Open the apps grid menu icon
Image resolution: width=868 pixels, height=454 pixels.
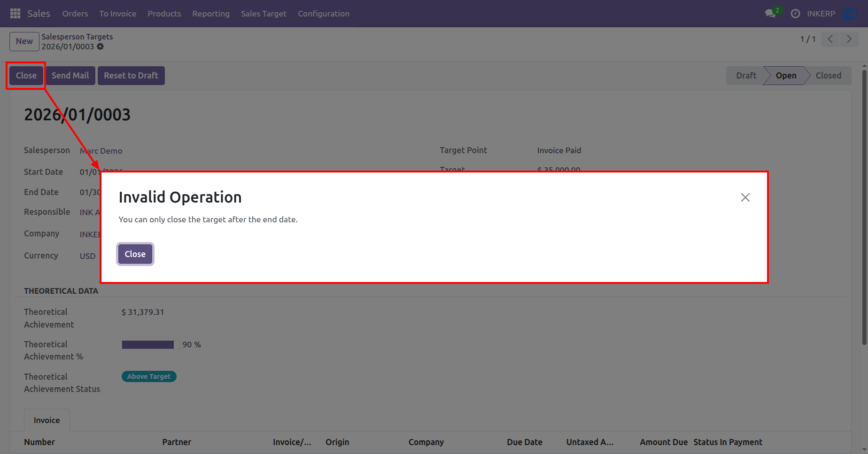[15, 14]
